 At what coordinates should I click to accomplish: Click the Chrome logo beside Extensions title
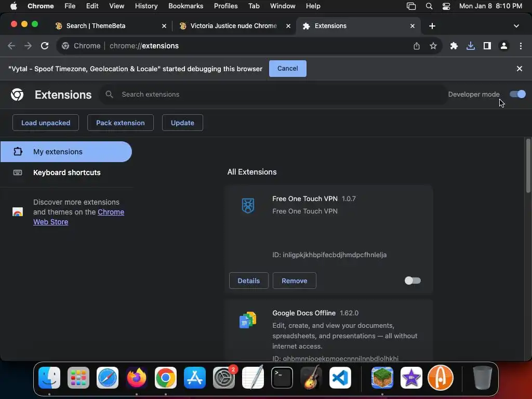[x=17, y=95]
